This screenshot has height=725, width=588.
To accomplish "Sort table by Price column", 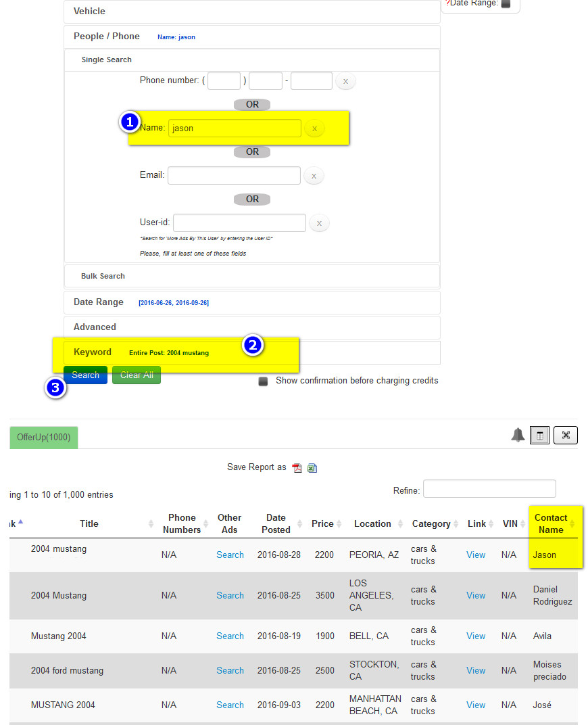I will tap(323, 524).
